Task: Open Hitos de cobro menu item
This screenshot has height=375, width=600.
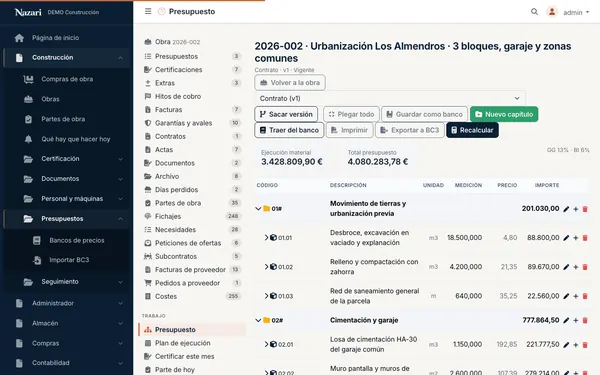Action: [192, 96]
